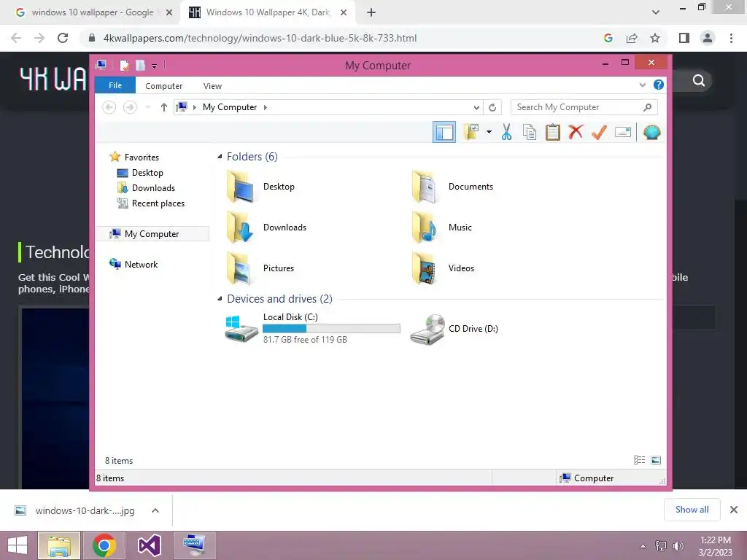Screen dimensions: 747x560
Task: Open the recent locations dropdown arrow
Action: [148, 107]
